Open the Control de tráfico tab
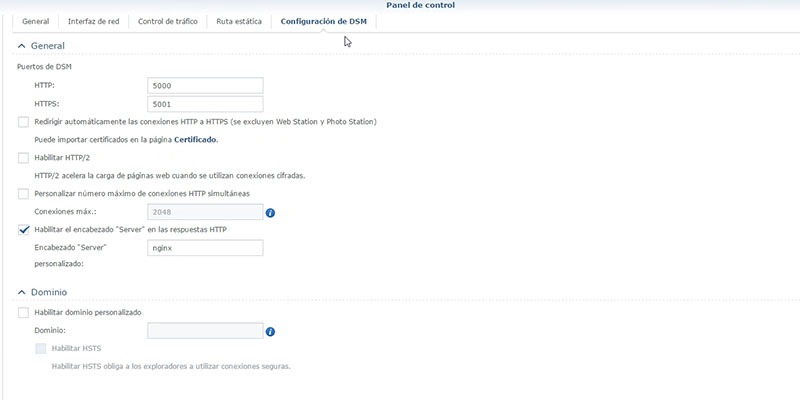The width and height of the screenshot is (800, 400). tap(167, 21)
